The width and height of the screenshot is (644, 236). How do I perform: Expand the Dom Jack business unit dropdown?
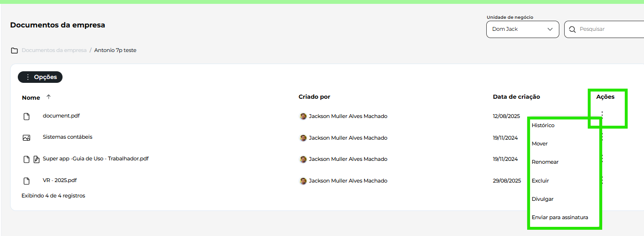pos(523,29)
